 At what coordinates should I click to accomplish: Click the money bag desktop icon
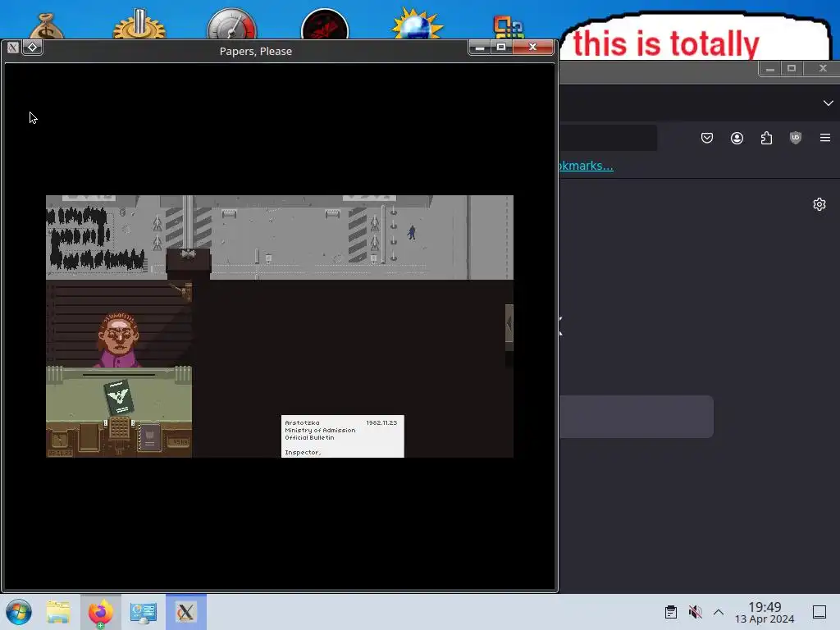[46, 27]
